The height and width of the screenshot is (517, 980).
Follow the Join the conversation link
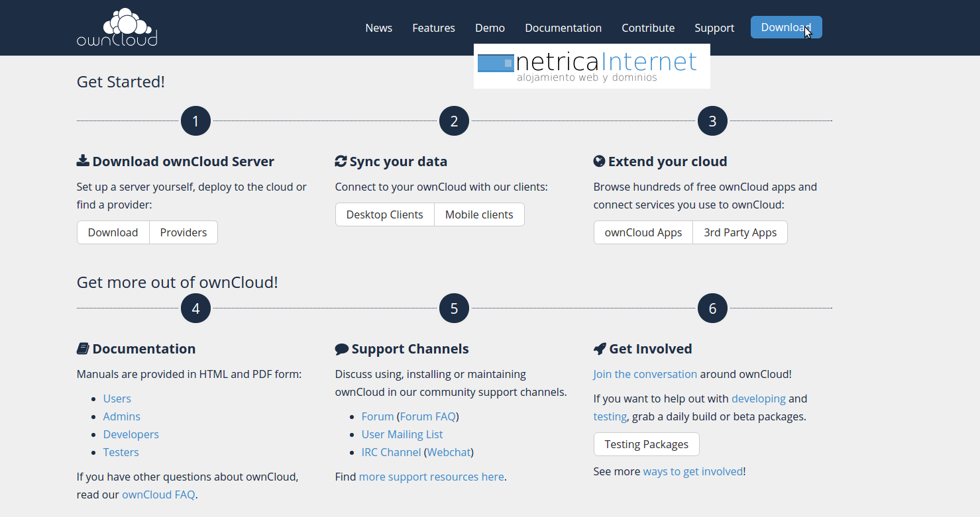(x=645, y=374)
